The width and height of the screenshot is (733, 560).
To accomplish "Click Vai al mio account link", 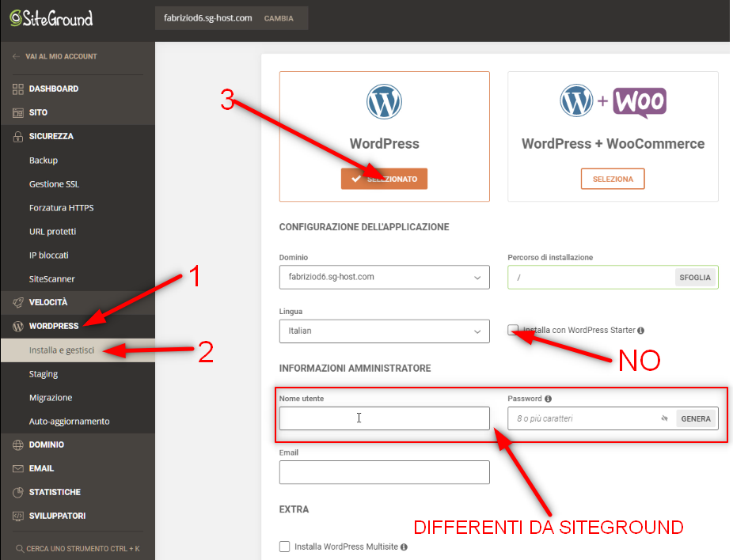I will tap(61, 56).
